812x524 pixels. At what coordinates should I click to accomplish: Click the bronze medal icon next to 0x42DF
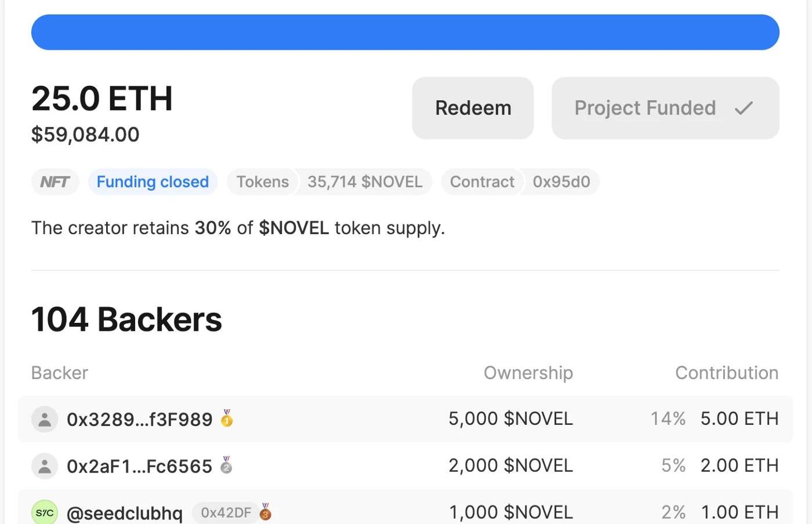266,511
